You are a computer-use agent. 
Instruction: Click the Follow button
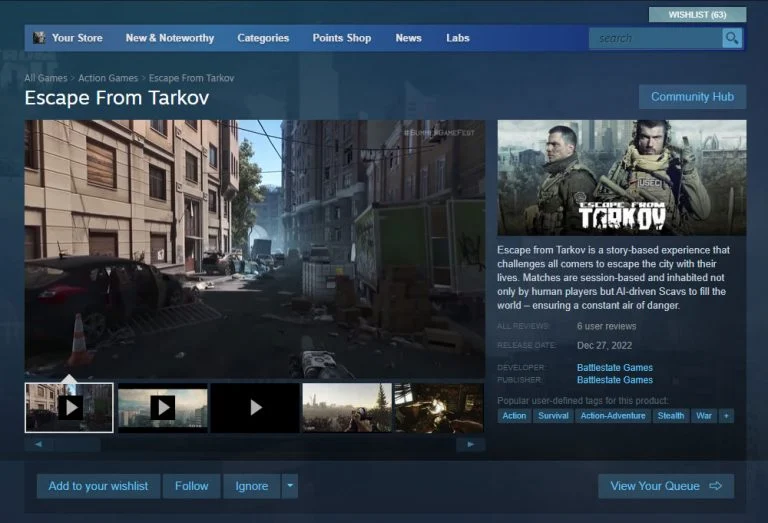(x=192, y=486)
